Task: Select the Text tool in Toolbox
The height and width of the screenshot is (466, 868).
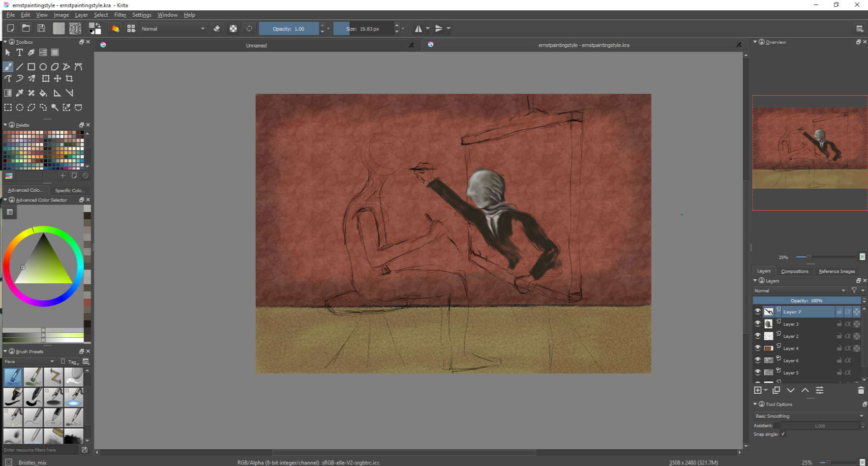Action: coord(20,53)
